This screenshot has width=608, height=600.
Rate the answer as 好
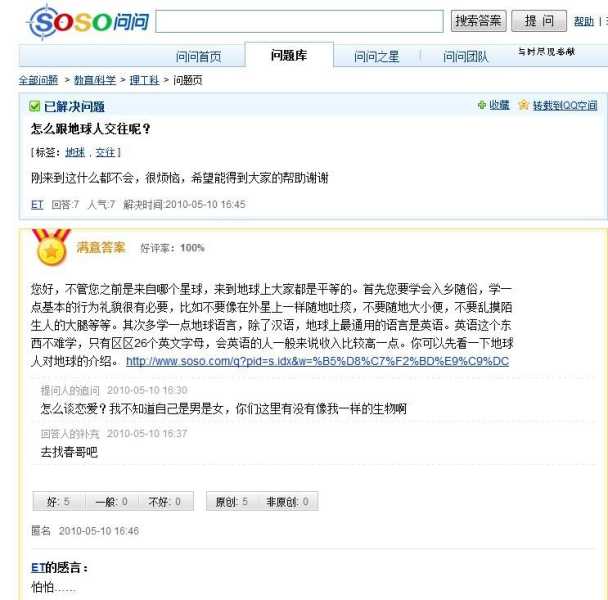coord(58,501)
